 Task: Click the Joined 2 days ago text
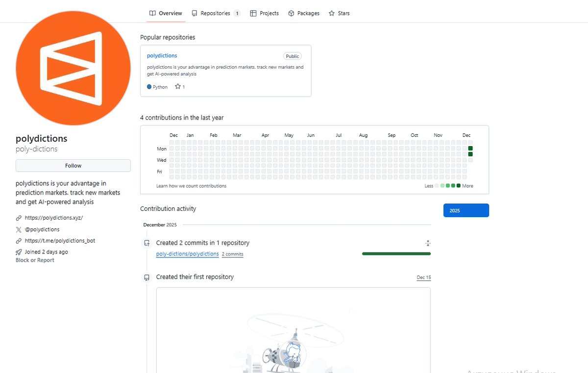47,252
